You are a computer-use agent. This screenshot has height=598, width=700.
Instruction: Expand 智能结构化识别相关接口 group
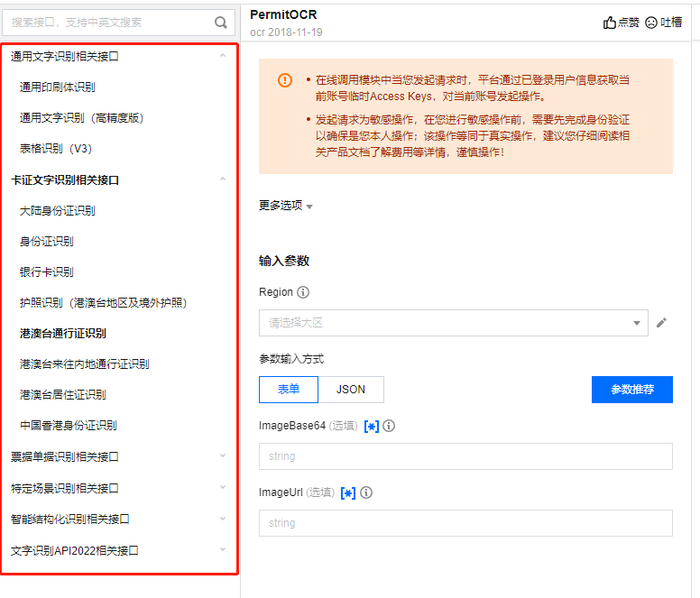[x=223, y=519]
